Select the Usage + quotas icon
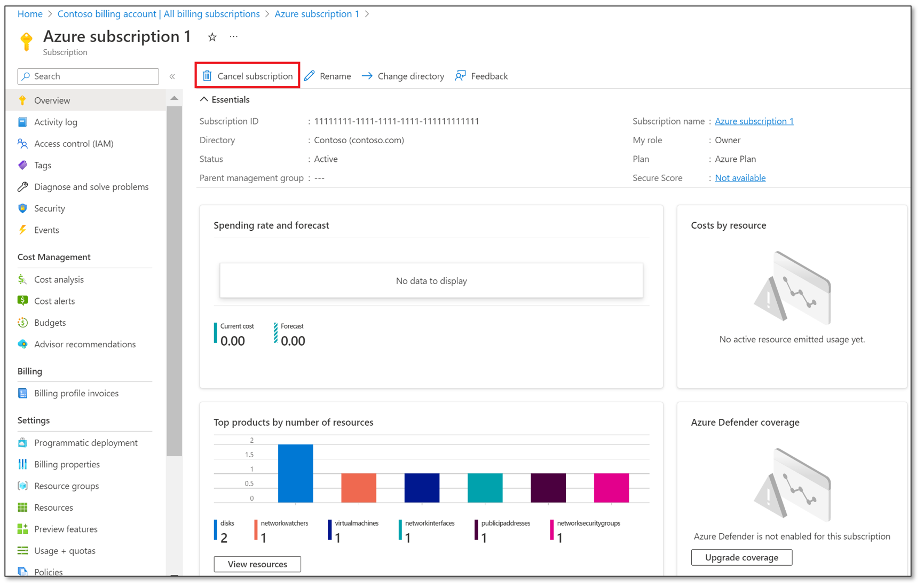Screen dimensions: 924x586 click(x=22, y=551)
